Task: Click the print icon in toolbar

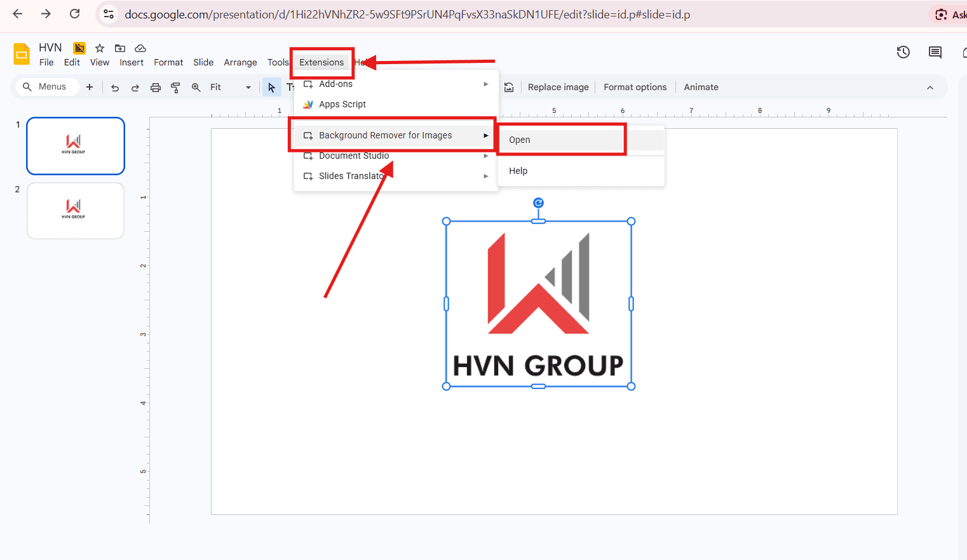Action: click(156, 88)
